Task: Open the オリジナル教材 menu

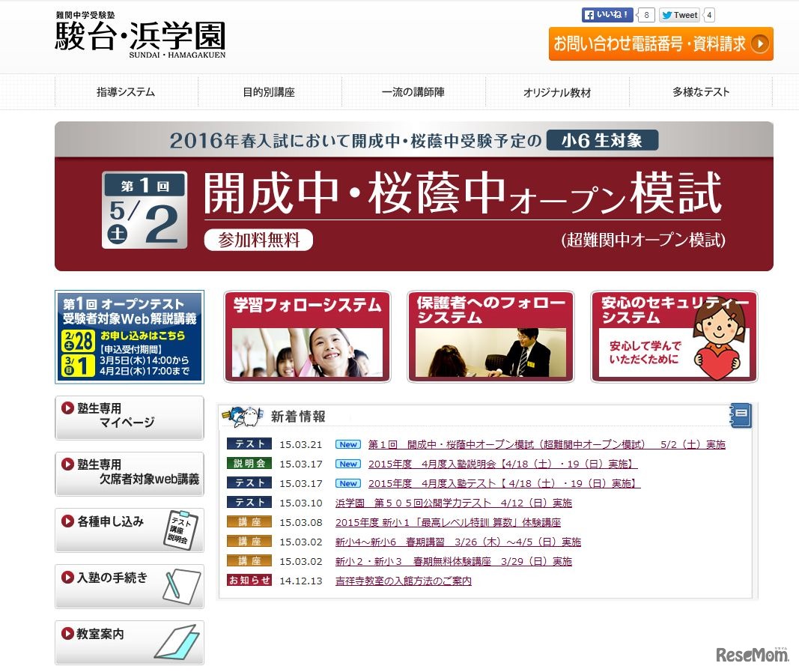Action: pos(557,92)
